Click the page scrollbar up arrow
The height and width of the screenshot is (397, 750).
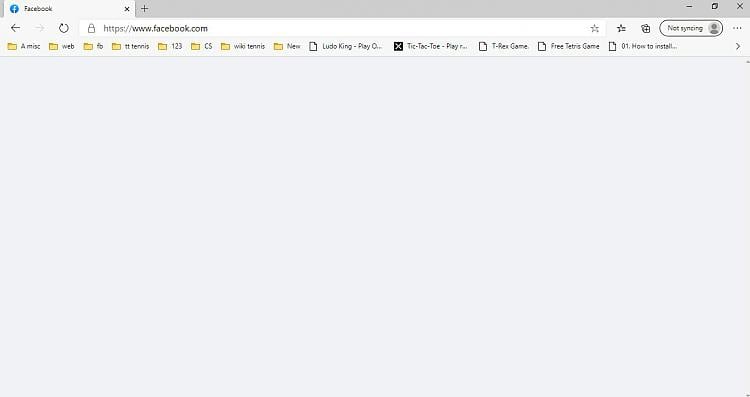[748, 62]
